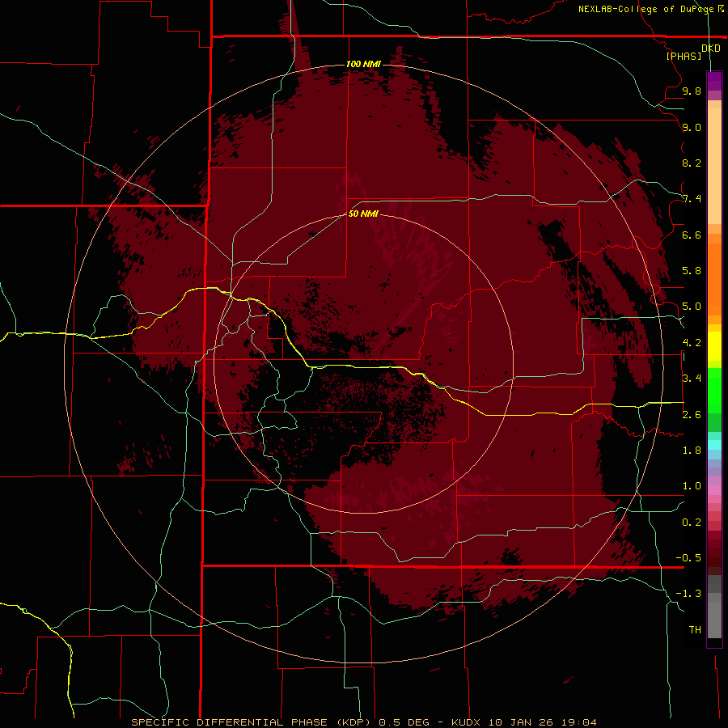Image resolution: width=728 pixels, height=728 pixels.
Task: Pick the purple swatch atop the color bar
Action: click(x=714, y=81)
